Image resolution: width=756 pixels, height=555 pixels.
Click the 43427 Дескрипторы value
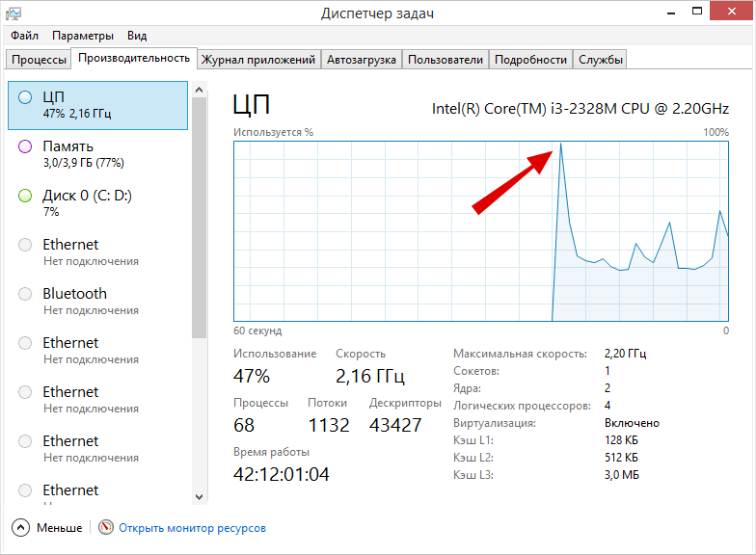point(395,426)
